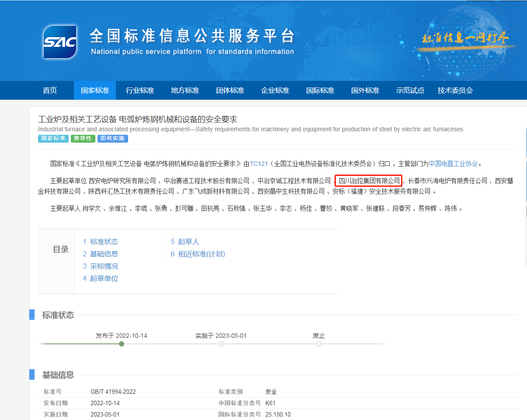Image resolution: width=527 pixels, height=420 pixels.
Task: Click the 中国标准分类号 value K61
Action: click(x=270, y=403)
